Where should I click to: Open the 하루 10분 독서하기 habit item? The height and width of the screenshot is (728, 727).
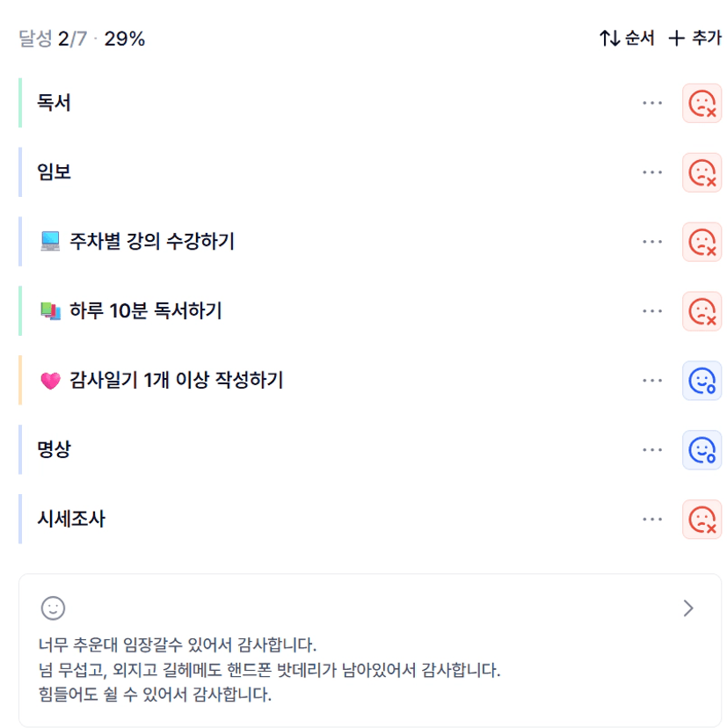point(145,310)
